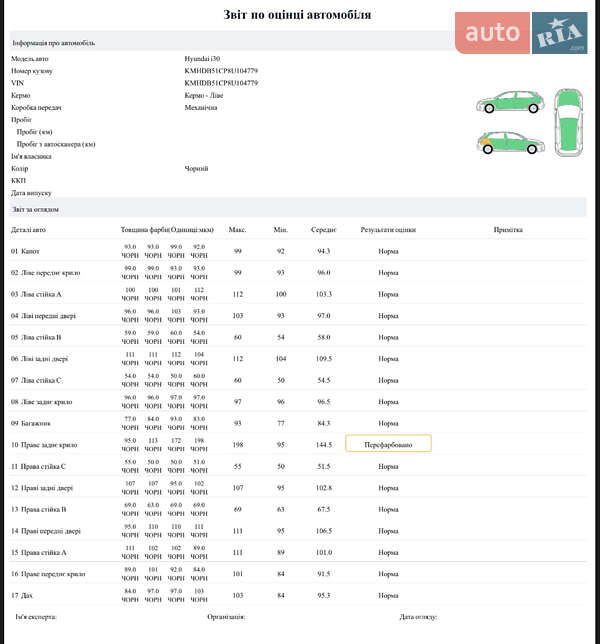Click the 'Середнє' column header
This screenshot has width=600, height=644.
click(324, 230)
